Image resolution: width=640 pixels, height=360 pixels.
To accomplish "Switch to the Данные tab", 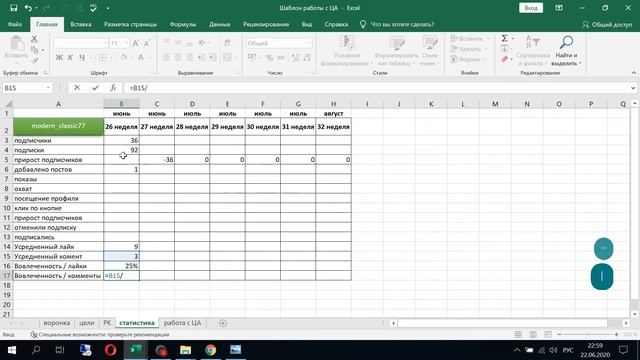I will point(220,24).
